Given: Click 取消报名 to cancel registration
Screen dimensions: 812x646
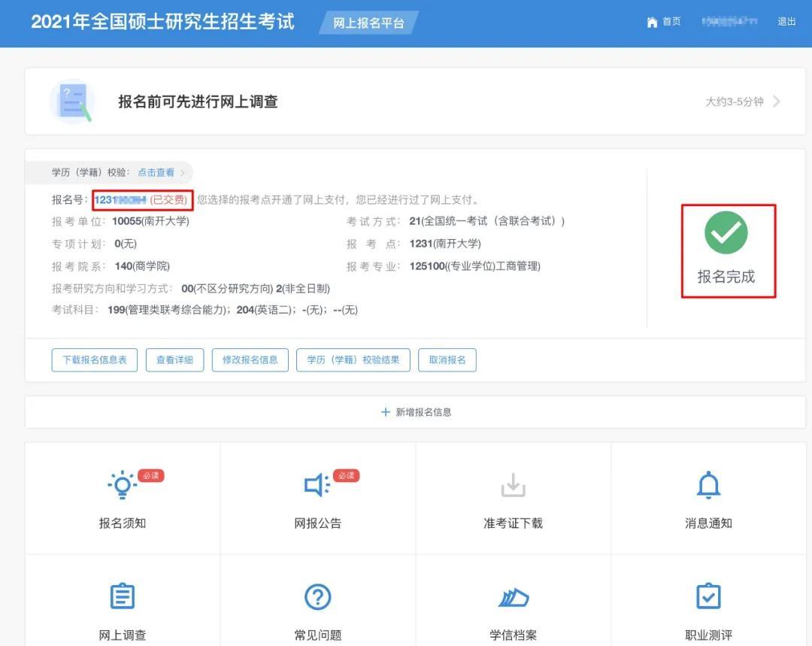Looking at the screenshot, I should point(447,359).
